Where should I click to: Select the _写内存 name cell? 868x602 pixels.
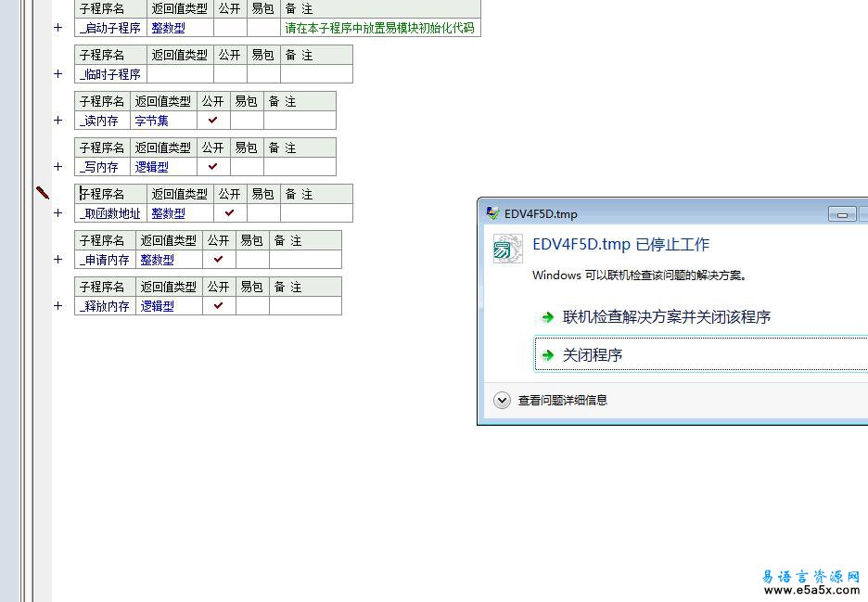[x=102, y=167]
